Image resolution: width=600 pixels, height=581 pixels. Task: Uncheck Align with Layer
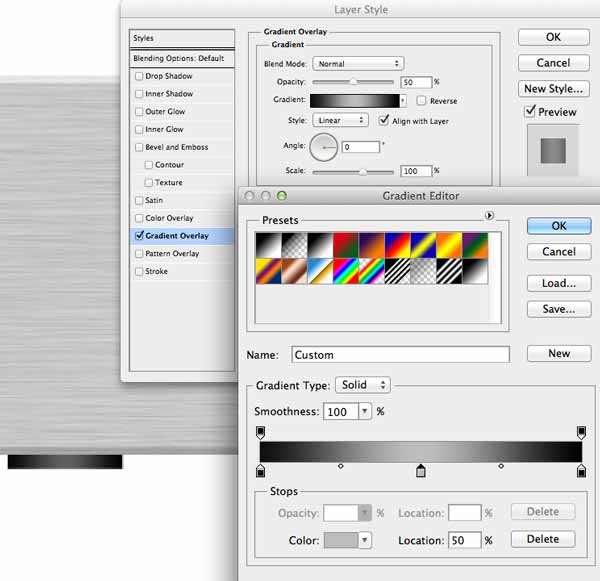(383, 120)
